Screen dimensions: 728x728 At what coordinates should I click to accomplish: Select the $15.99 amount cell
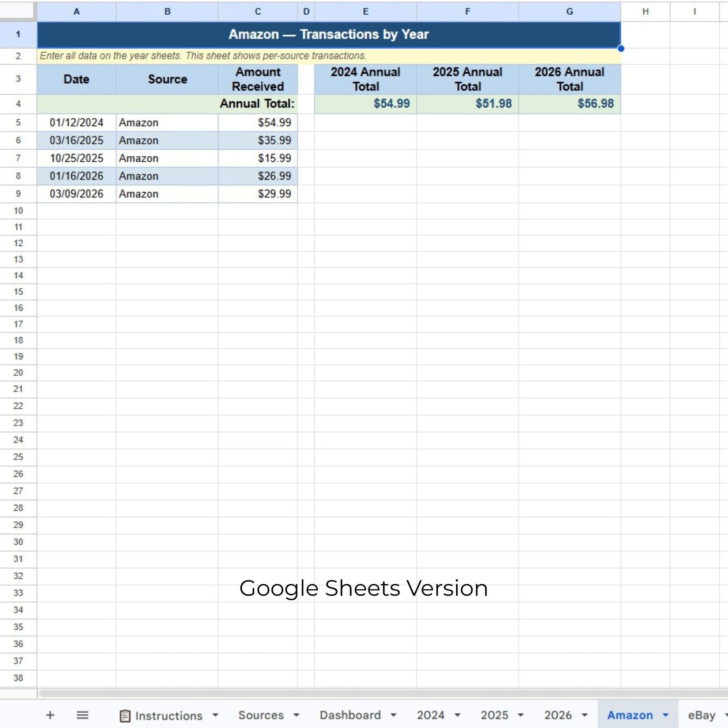tap(258, 158)
